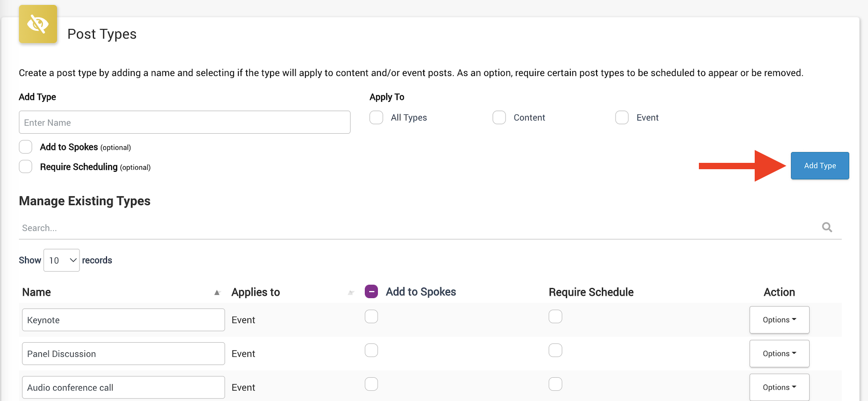Click the Add Type button
The image size is (868, 401).
coord(820,166)
